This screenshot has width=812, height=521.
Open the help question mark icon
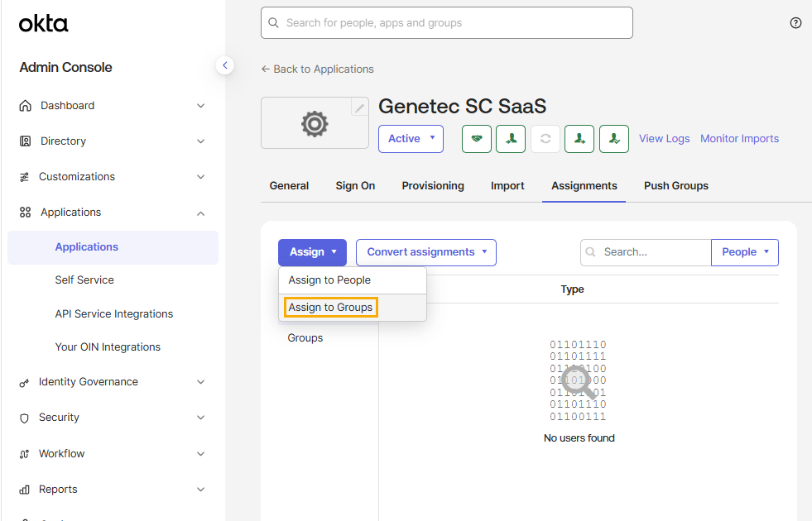[x=795, y=23]
